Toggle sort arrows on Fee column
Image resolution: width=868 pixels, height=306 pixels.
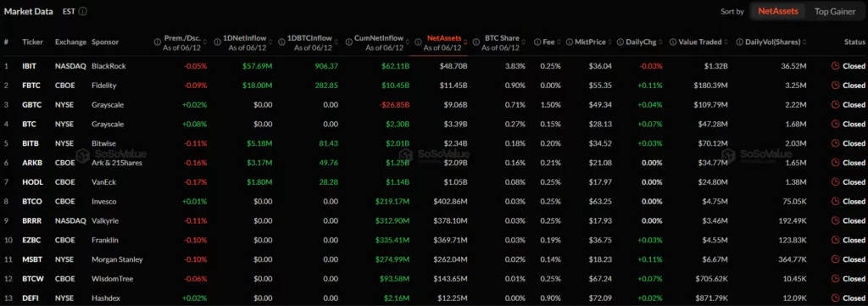[559, 42]
